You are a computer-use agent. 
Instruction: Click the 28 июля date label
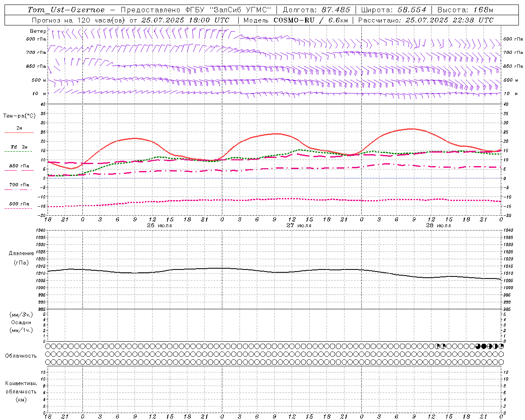pos(438,226)
